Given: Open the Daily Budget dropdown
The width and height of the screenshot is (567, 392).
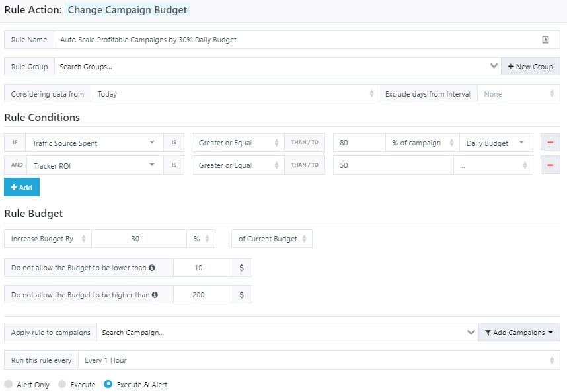Looking at the screenshot, I should tap(496, 143).
